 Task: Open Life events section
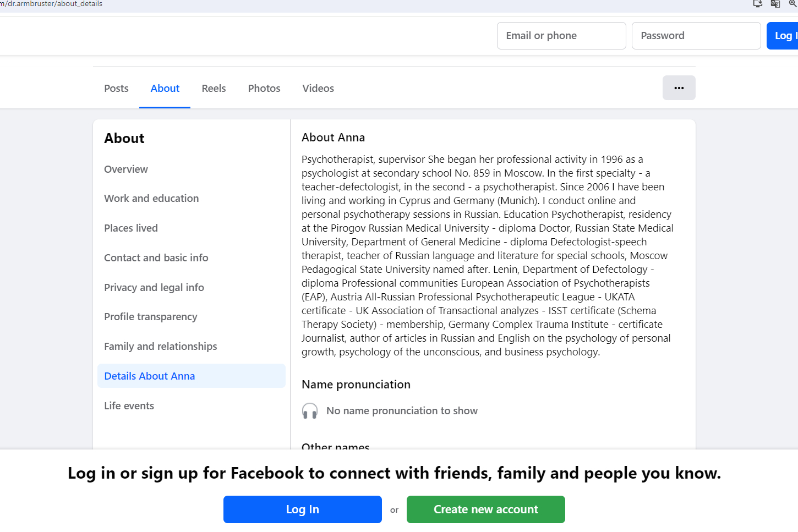coord(129,406)
